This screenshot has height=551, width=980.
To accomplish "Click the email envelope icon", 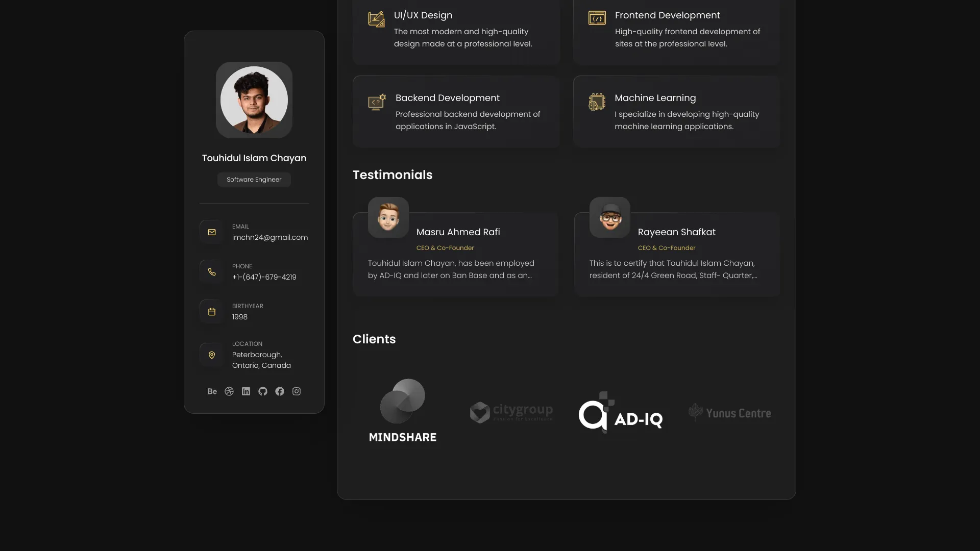I will [x=212, y=232].
